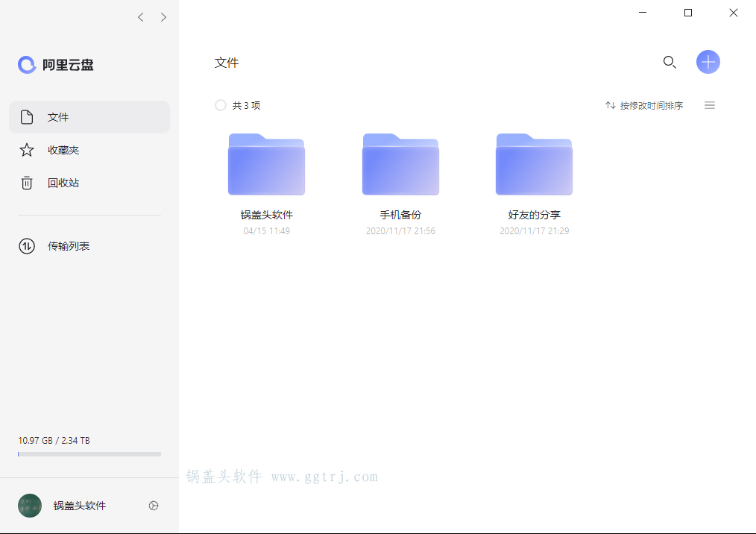
Task: Open the 手机备份 folder icon
Action: click(x=400, y=164)
